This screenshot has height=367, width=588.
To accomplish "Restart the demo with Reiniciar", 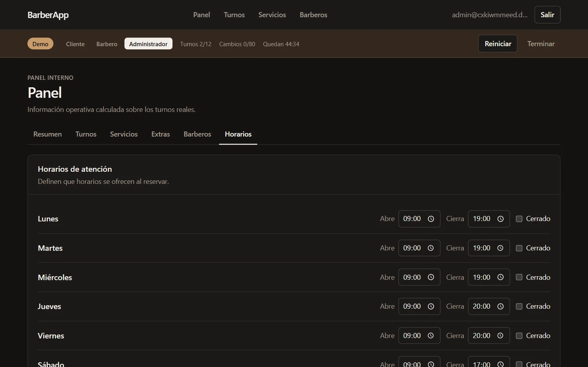I will tap(498, 44).
